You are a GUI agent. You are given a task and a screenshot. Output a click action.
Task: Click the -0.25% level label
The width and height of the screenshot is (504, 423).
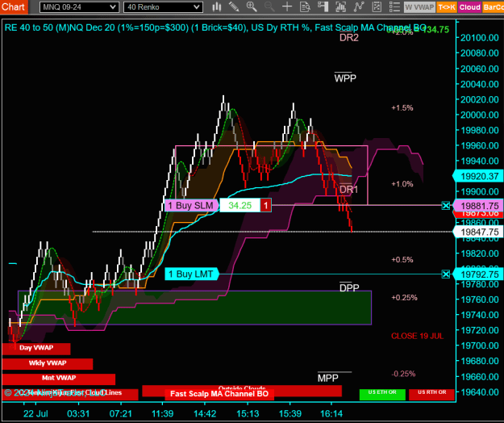click(x=403, y=374)
